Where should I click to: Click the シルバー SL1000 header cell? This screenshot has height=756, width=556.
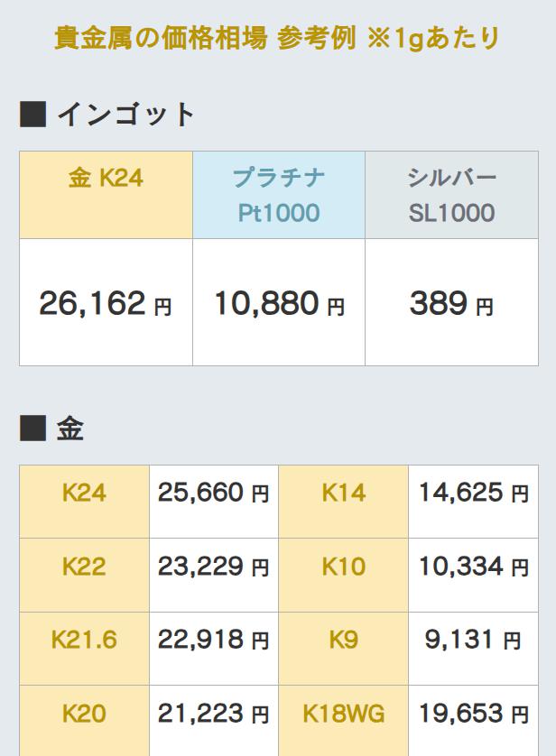451,195
